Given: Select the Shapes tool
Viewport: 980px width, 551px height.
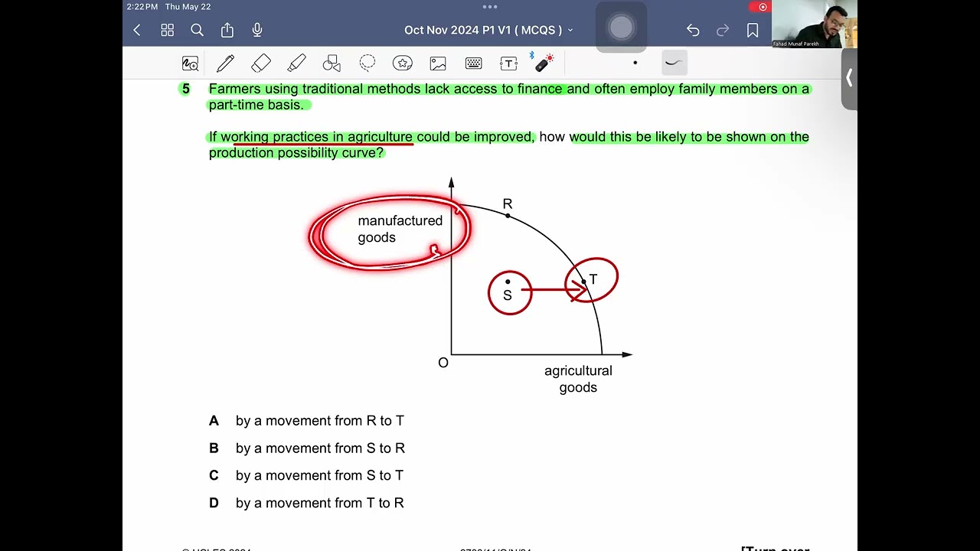Looking at the screenshot, I should (x=332, y=64).
